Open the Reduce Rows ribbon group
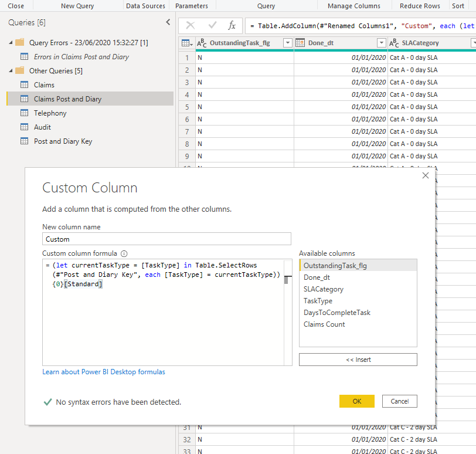Viewport: 476px width, 454px height. coord(420,6)
